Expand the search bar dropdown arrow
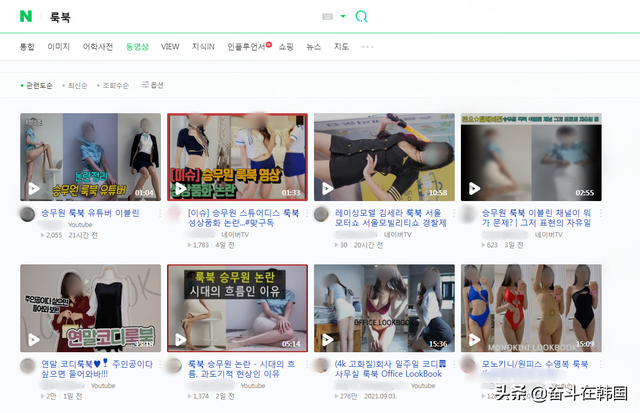The width and height of the screenshot is (640, 413). pyautogui.click(x=343, y=17)
